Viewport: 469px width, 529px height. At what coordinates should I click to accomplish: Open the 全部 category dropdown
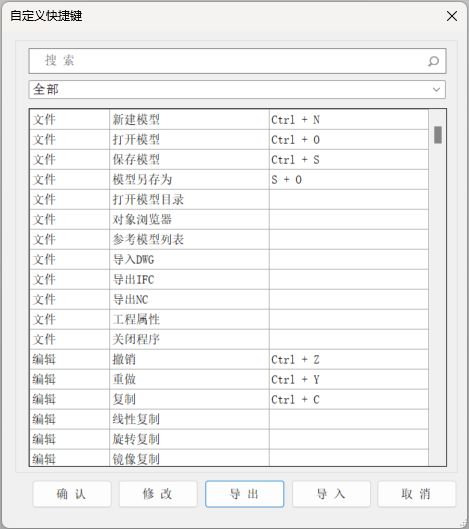[237, 89]
